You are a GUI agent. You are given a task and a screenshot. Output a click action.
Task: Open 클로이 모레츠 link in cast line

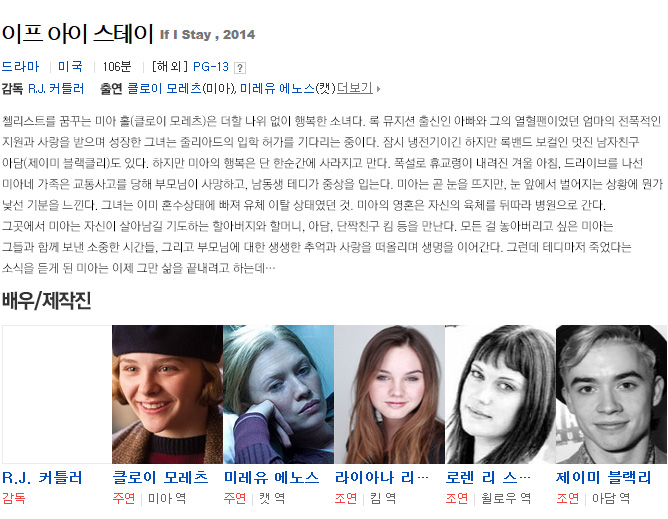coord(164,88)
